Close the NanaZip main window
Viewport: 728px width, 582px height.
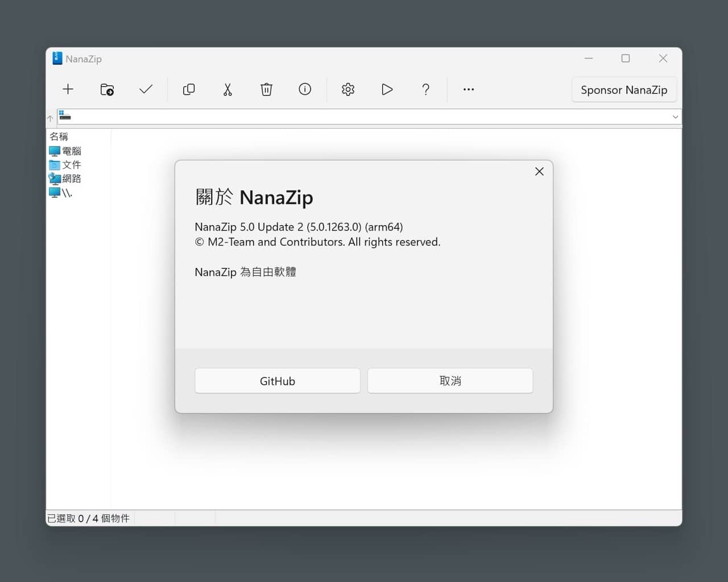click(663, 58)
